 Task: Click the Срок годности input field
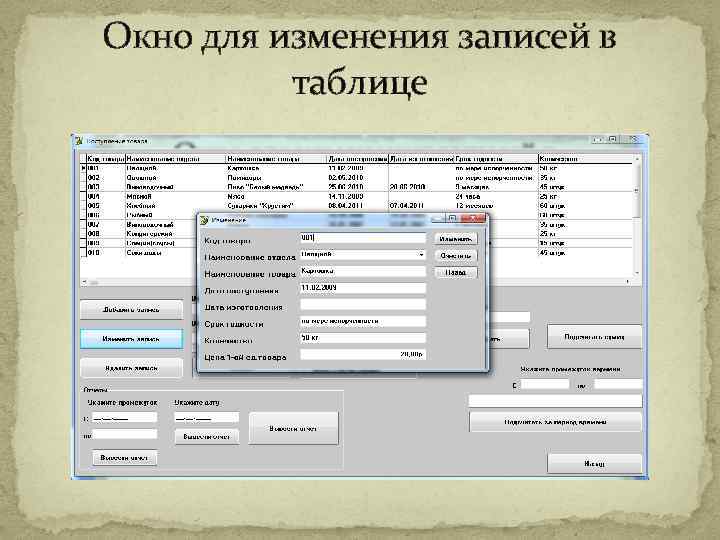tap(363, 321)
